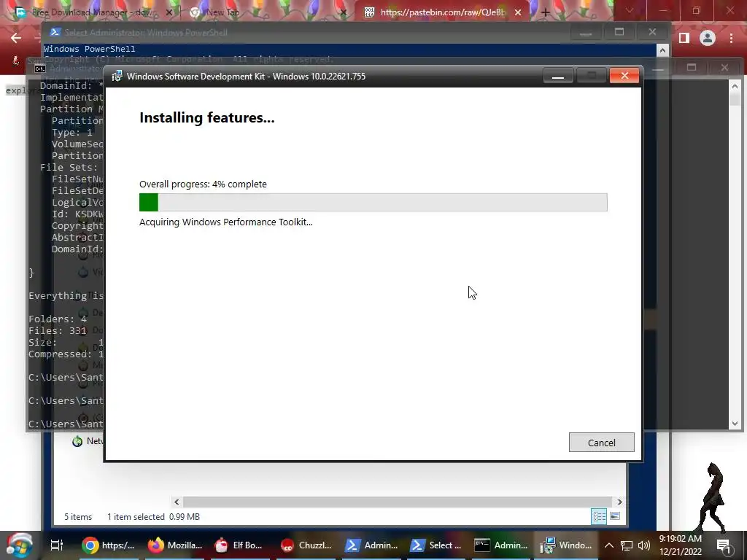
Task: Click 'Folders: 4' line in Command Prompt
Action: point(57,319)
